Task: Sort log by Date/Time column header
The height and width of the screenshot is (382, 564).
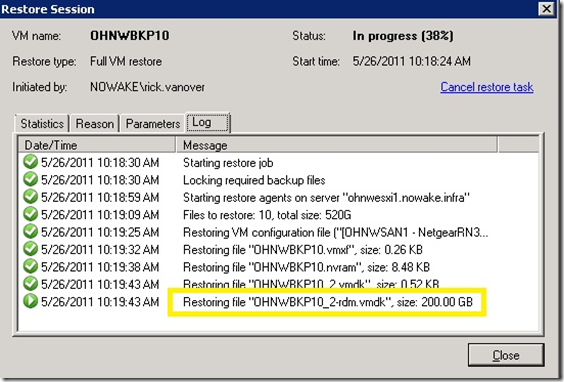Action: (96, 145)
